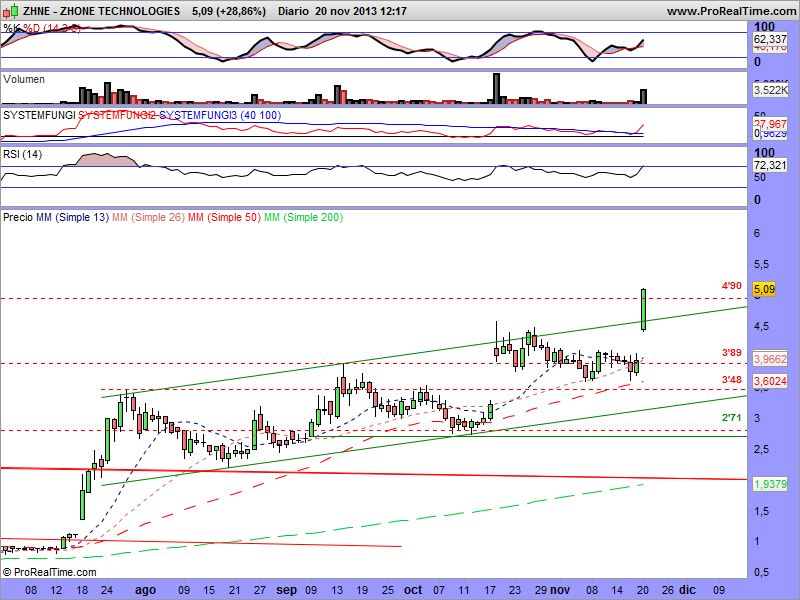Click the yellow current price tag 5,09

point(764,289)
